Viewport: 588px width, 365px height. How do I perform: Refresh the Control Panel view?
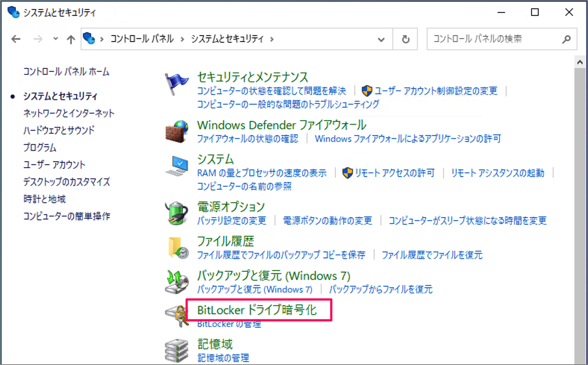pos(406,39)
